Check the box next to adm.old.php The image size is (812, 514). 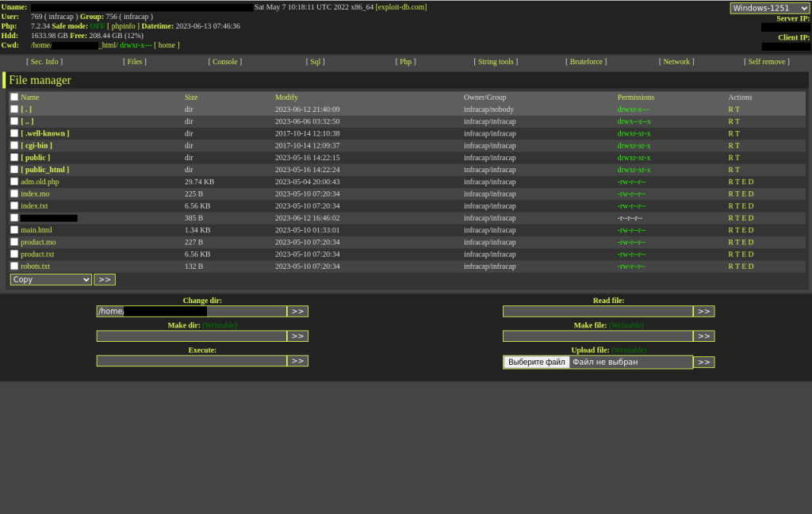coord(14,182)
